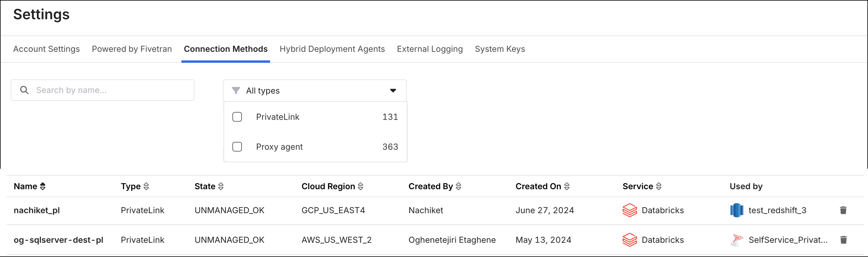
Task: Click UNMANAGED_OK in og-sqlserver-dest-pl row
Action: tap(229, 240)
